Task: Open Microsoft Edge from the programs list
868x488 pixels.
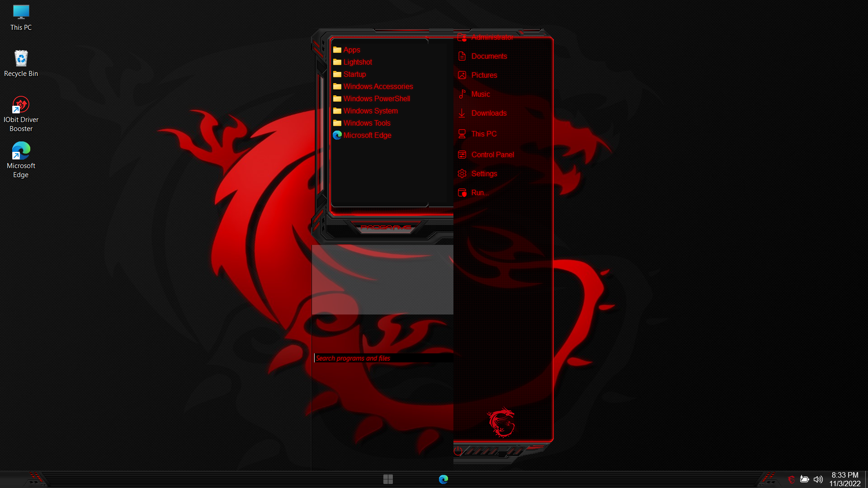Action: click(367, 135)
